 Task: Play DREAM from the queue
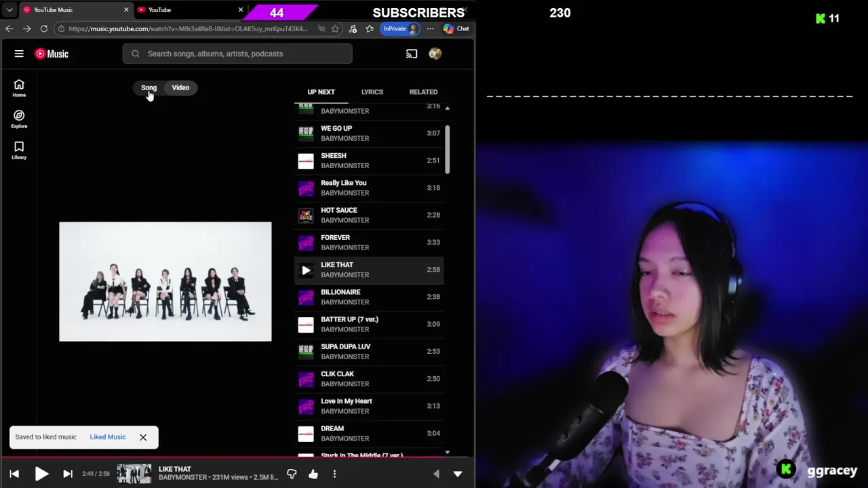coord(370,433)
